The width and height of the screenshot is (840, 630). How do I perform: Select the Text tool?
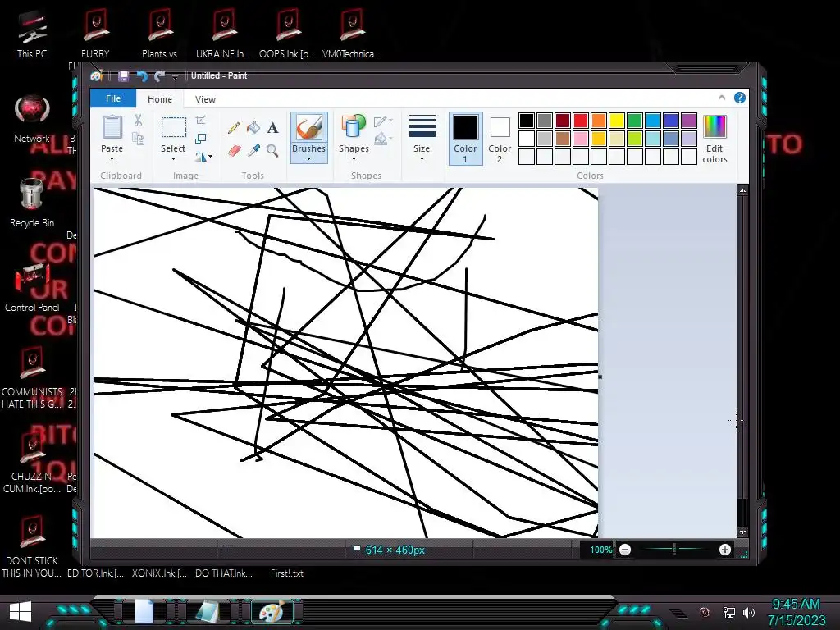272,127
